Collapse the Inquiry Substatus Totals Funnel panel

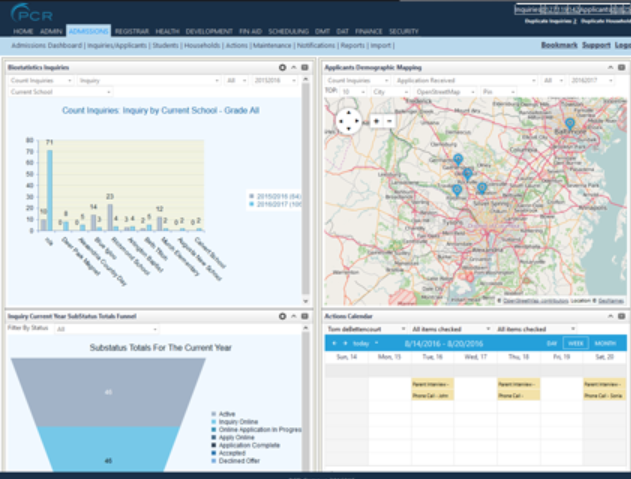(294, 316)
